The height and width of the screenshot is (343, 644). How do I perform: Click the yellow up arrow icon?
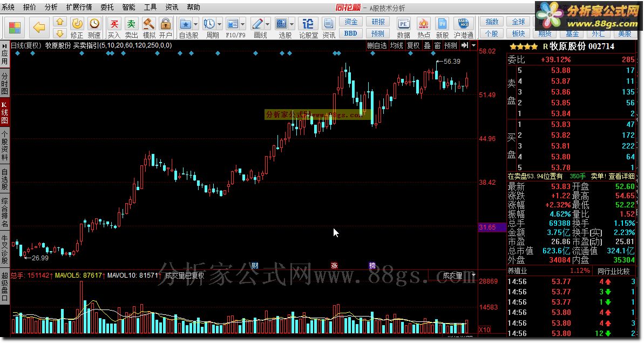[60, 22]
